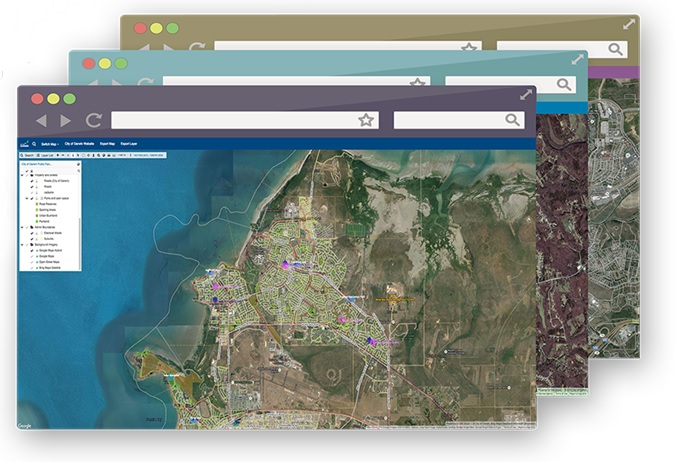The width and height of the screenshot is (691, 462).
Task: Open the Export Map menu item
Action: (107, 144)
